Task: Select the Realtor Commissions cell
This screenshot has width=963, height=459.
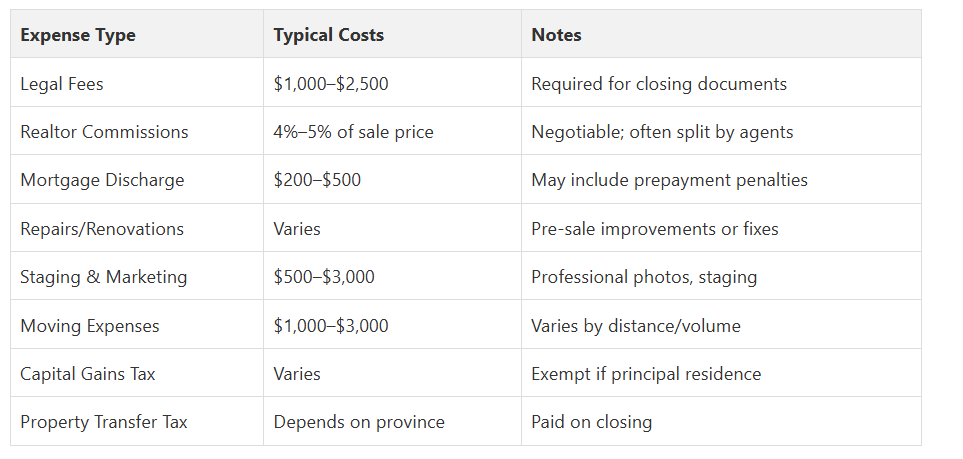Action: click(104, 132)
